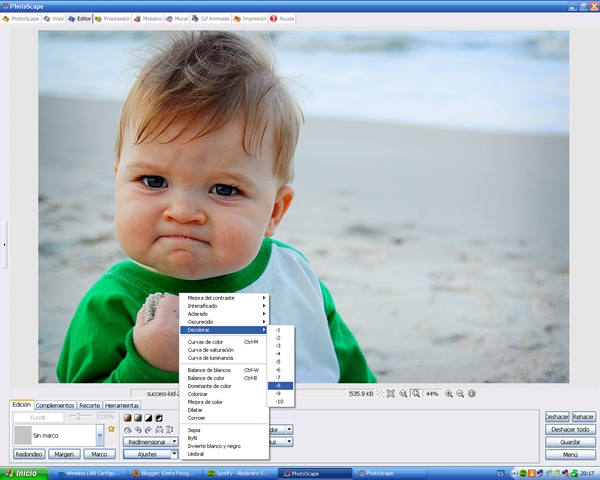600x480 pixels.
Task: Select Colorizar from the menu
Action: (225, 394)
